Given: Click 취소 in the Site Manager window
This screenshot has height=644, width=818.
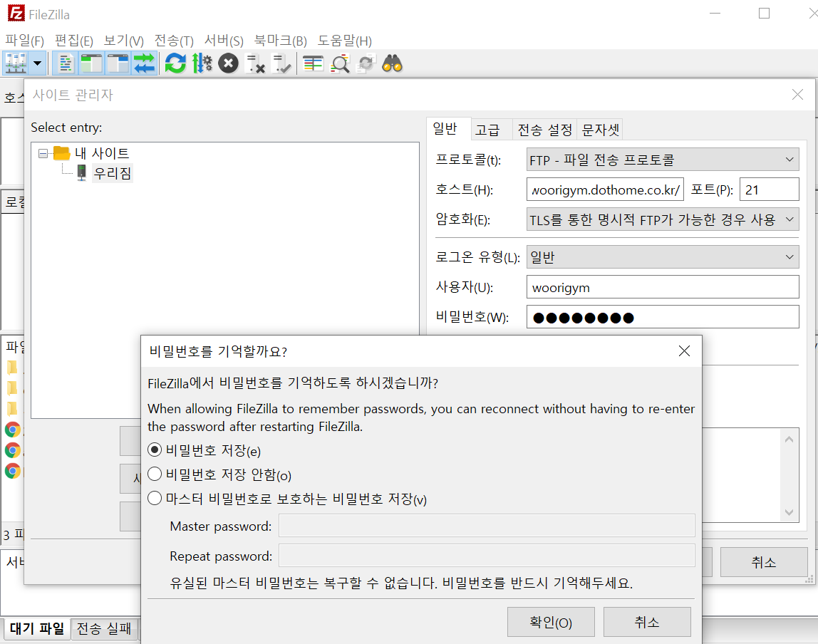Looking at the screenshot, I should pos(764,561).
